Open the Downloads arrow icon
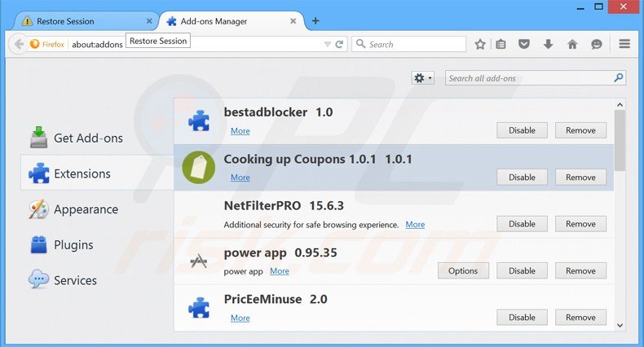644x347 pixels. pos(548,44)
